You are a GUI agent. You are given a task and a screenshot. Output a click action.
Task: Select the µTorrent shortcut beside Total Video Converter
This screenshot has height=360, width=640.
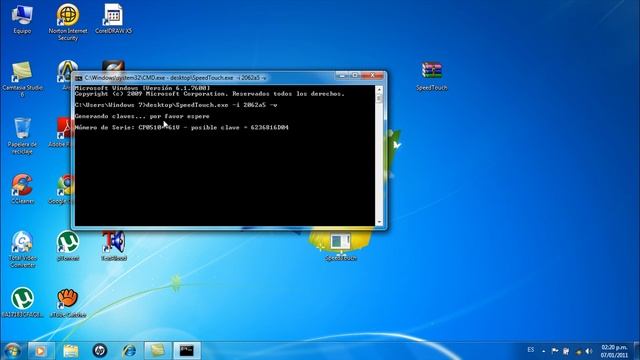(68, 246)
